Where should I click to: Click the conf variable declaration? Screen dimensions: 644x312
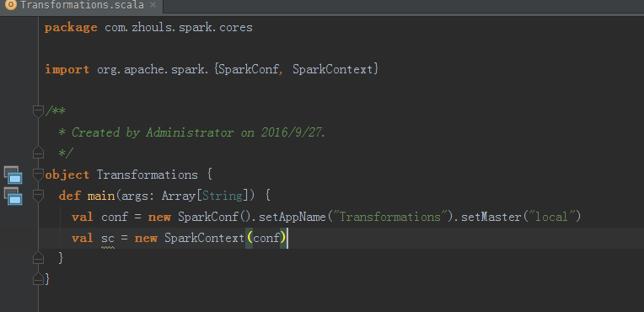[114, 216]
